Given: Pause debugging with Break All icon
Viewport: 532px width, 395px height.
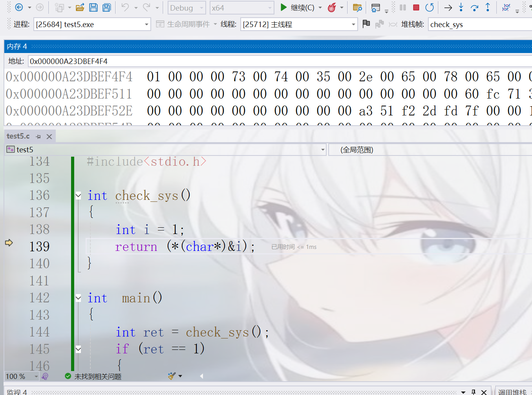Looking at the screenshot, I should coord(403,7).
